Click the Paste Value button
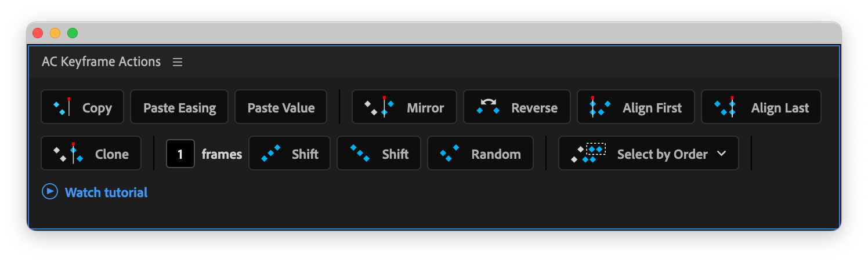 pos(281,107)
